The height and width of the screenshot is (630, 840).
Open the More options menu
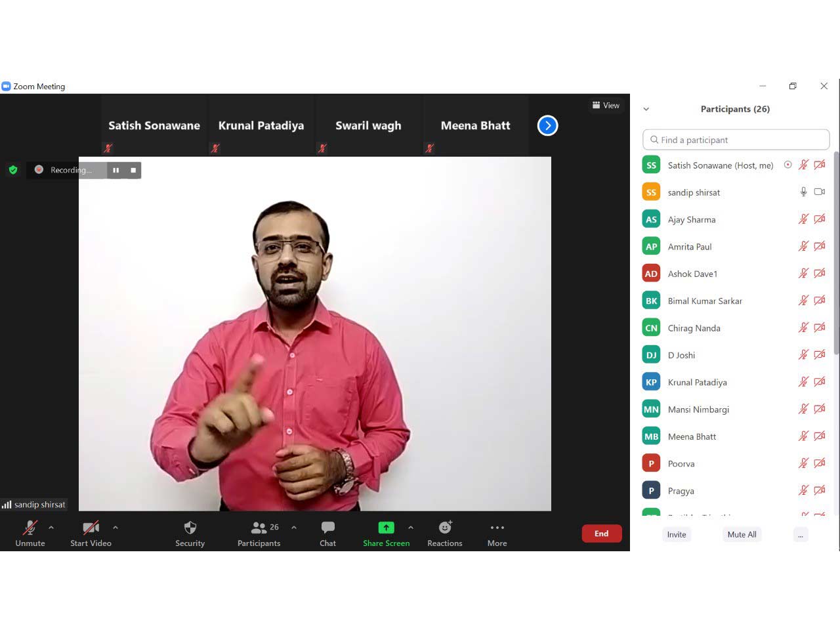click(x=497, y=533)
